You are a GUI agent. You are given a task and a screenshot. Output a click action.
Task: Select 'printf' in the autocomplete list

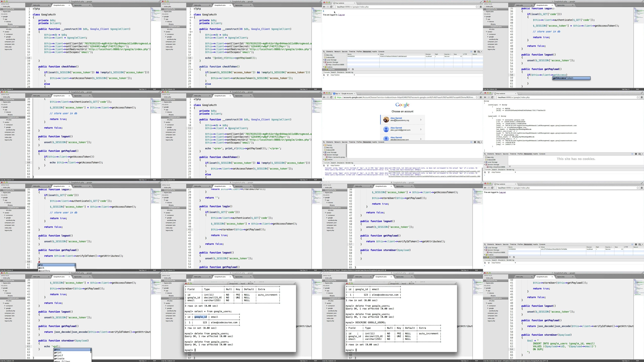72,356
